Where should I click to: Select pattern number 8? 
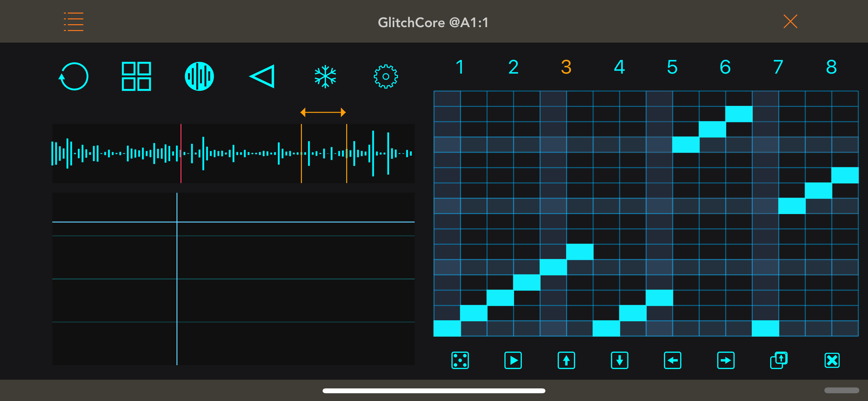click(x=831, y=67)
